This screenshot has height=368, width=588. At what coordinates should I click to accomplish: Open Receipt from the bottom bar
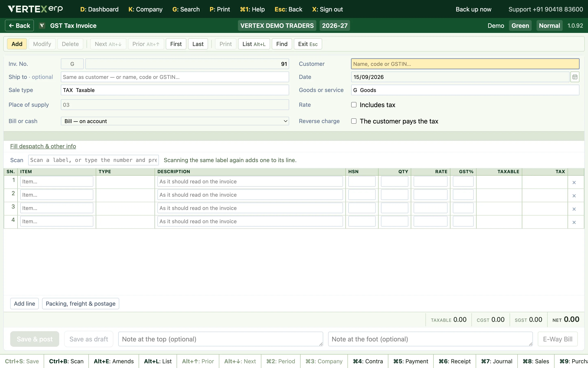[x=455, y=361]
